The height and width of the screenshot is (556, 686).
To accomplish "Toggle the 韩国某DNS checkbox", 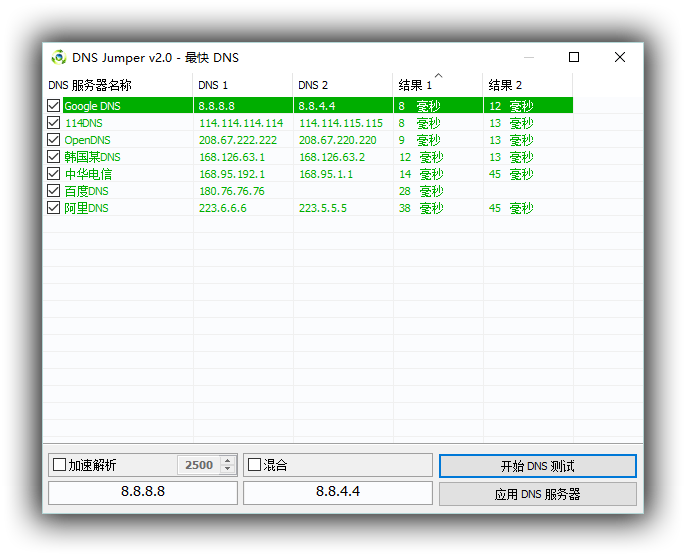I will tap(53, 157).
